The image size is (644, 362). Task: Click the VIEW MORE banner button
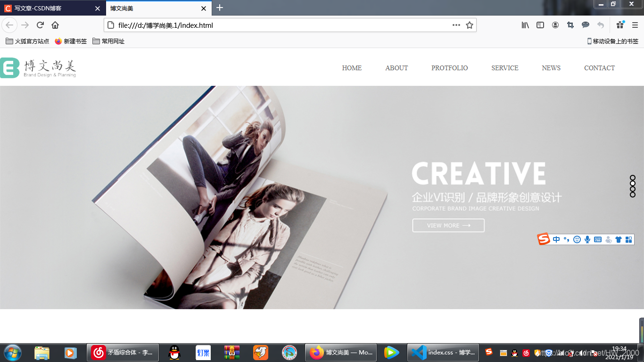pyautogui.click(x=448, y=225)
